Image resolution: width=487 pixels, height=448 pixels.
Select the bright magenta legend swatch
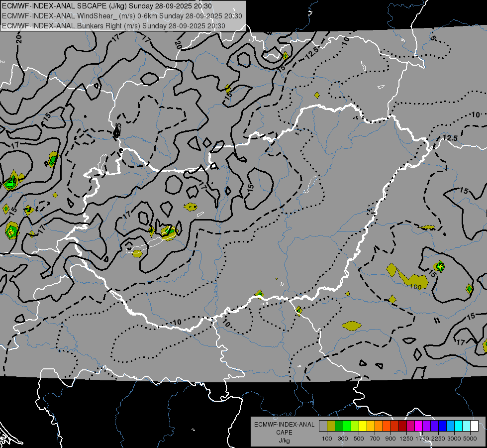[419, 426]
